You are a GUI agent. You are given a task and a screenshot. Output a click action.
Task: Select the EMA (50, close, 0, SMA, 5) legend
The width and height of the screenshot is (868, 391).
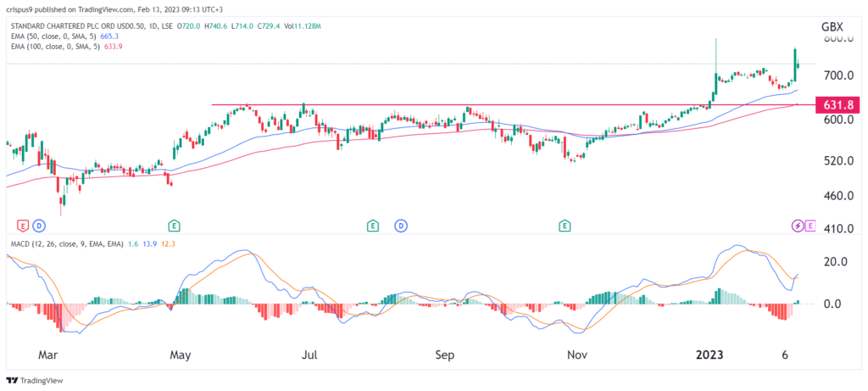pos(53,36)
